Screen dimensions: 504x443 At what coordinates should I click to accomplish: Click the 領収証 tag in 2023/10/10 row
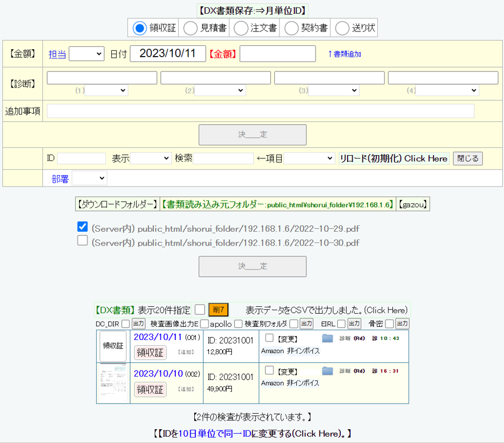click(x=150, y=389)
